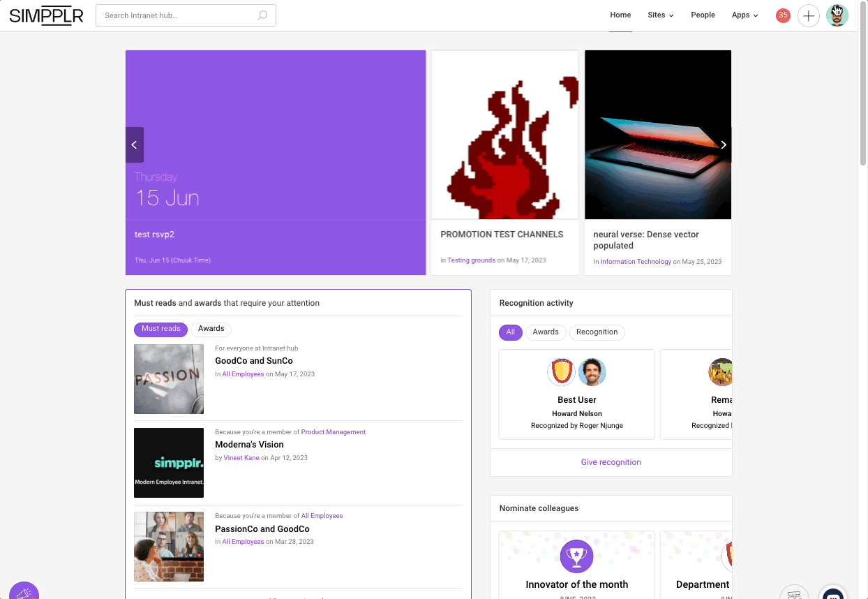This screenshot has height=599, width=868.
Task: Click the Product Management site link
Action: tap(334, 432)
